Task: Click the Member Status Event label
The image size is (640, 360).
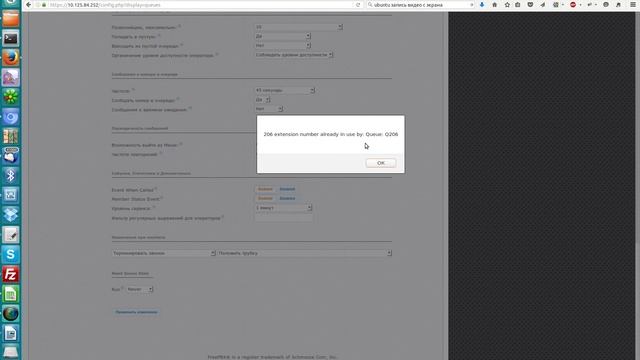Action: 136,199
